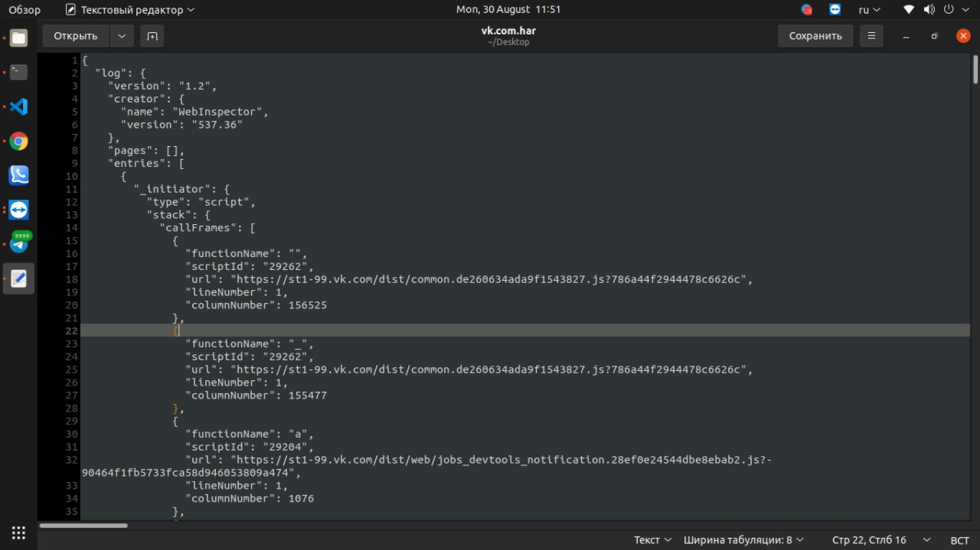This screenshot has width=980, height=550.
Task: Place cursor on "version": "1.2" line
Action: pos(162,86)
